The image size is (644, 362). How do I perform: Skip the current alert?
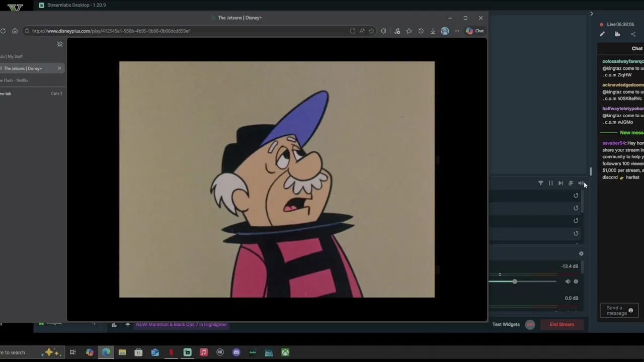click(560, 183)
